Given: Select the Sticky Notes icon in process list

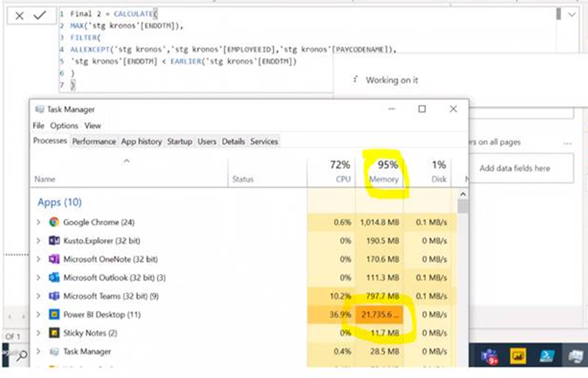Looking at the screenshot, I should click(54, 333).
